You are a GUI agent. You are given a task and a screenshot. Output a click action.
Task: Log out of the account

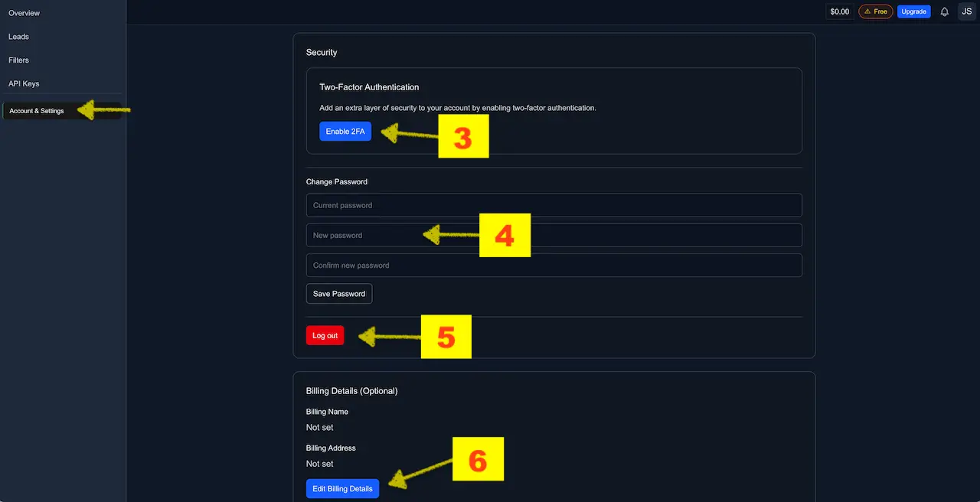325,335
